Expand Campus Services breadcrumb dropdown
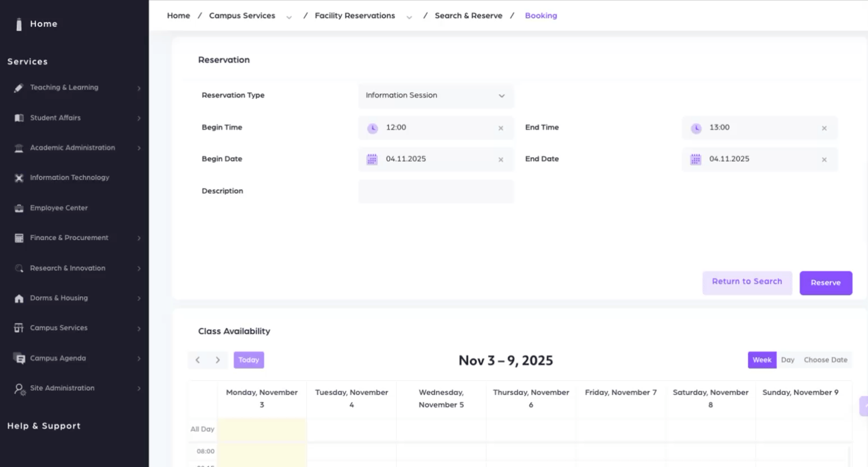The image size is (868, 467). [x=289, y=17]
